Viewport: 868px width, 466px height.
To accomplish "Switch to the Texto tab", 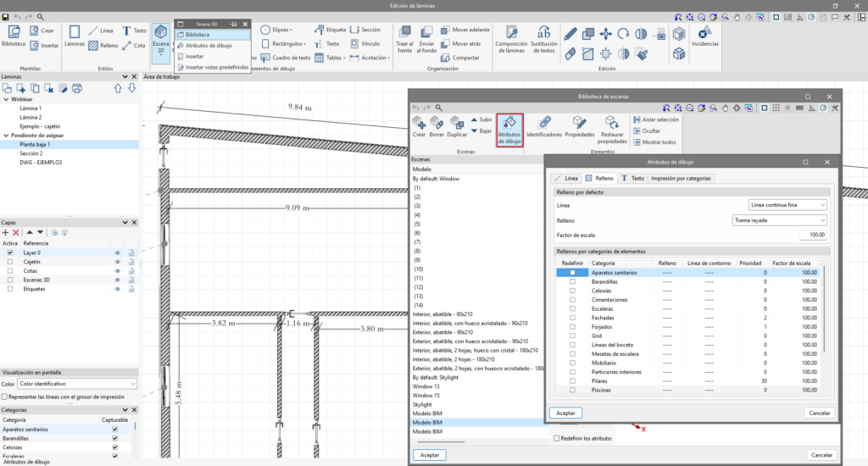I will [632, 179].
